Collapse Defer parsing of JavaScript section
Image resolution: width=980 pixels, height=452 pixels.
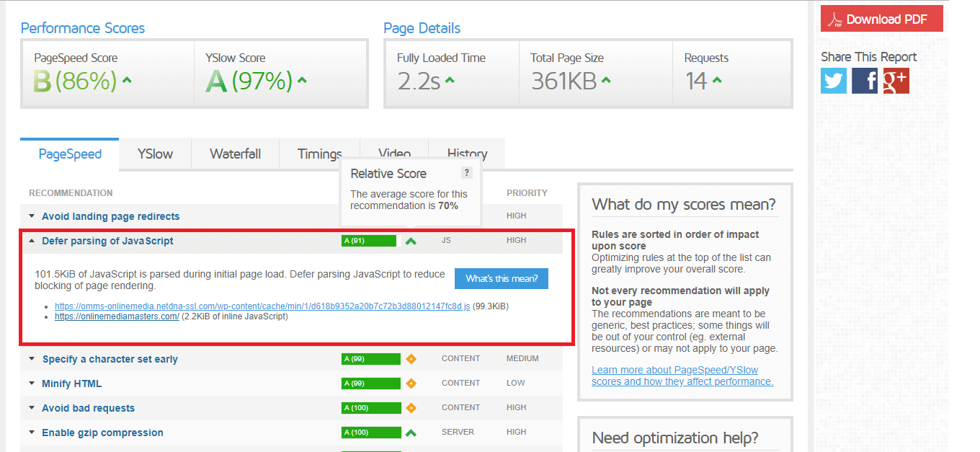click(x=107, y=241)
